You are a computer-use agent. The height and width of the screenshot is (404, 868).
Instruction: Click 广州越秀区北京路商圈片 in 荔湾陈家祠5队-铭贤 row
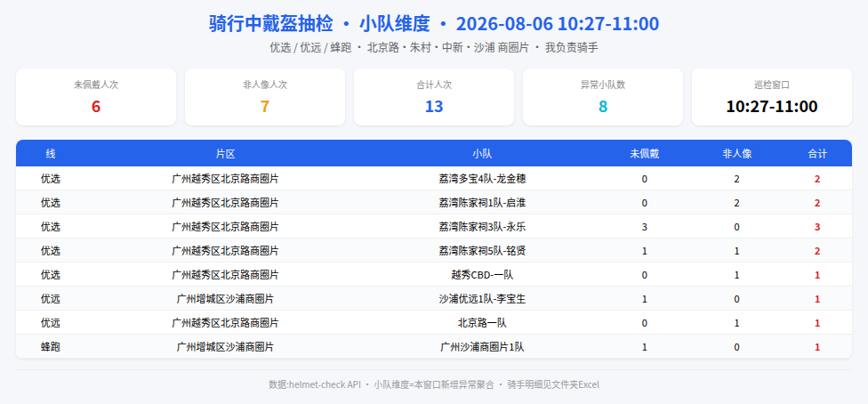tap(225, 251)
